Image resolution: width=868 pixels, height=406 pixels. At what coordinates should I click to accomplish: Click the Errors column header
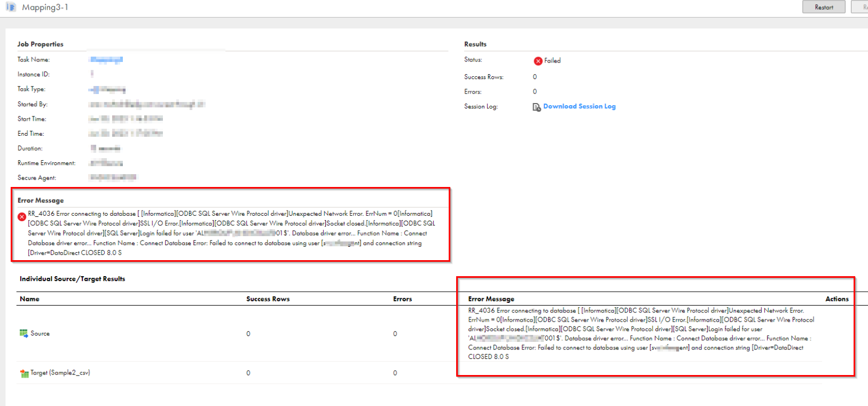[402, 299]
